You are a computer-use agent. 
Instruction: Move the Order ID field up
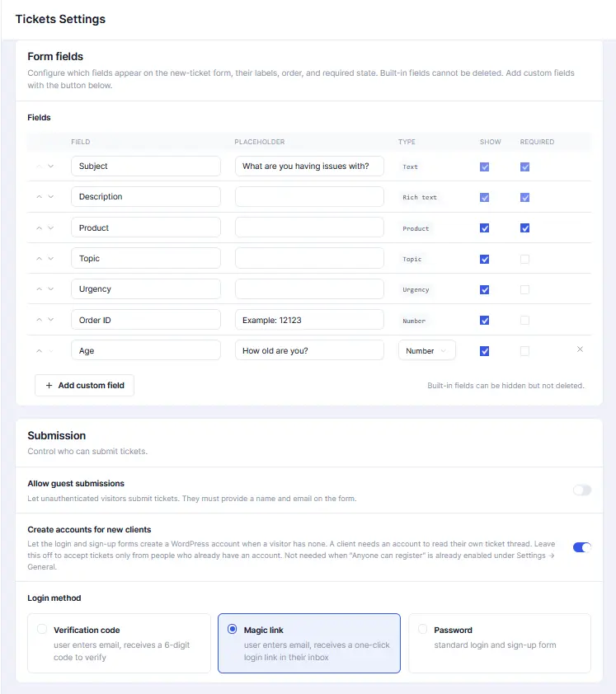[x=39, y=320]
